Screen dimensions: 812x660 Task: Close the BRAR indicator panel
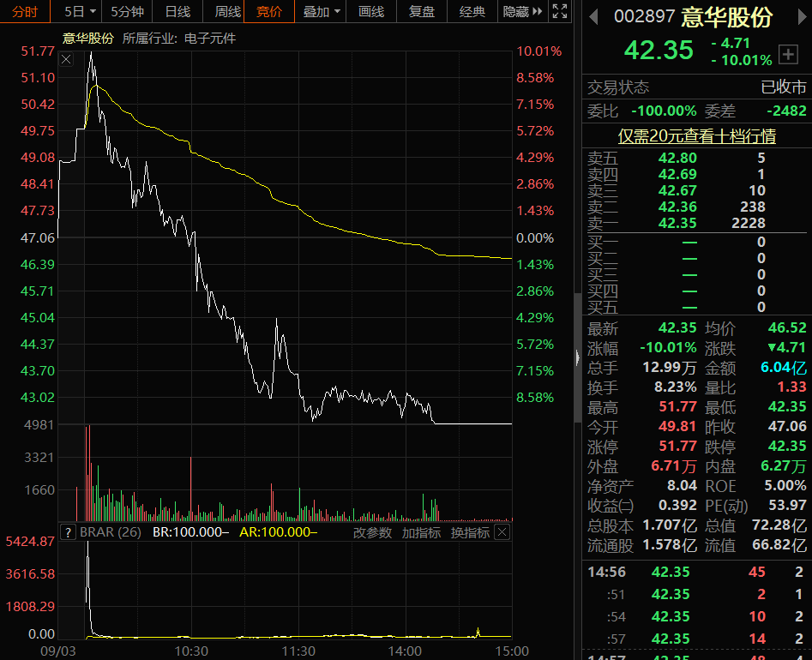502,532
